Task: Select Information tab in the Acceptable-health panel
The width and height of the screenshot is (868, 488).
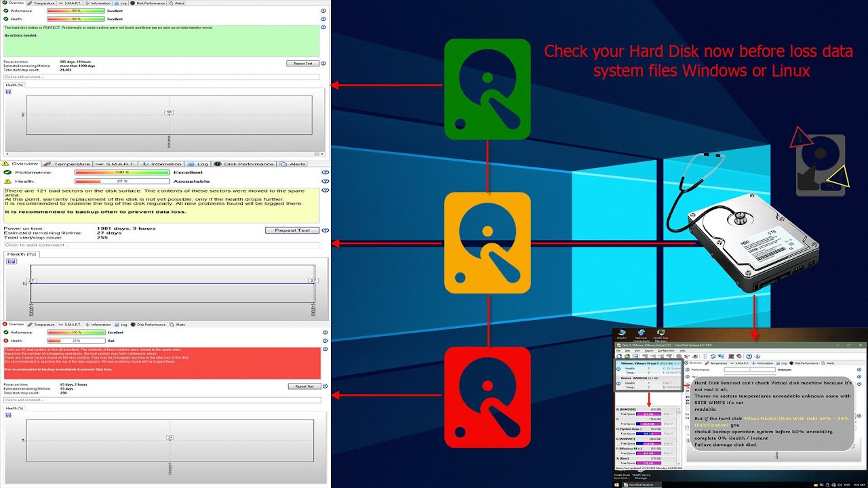Action: coord(161,163)
